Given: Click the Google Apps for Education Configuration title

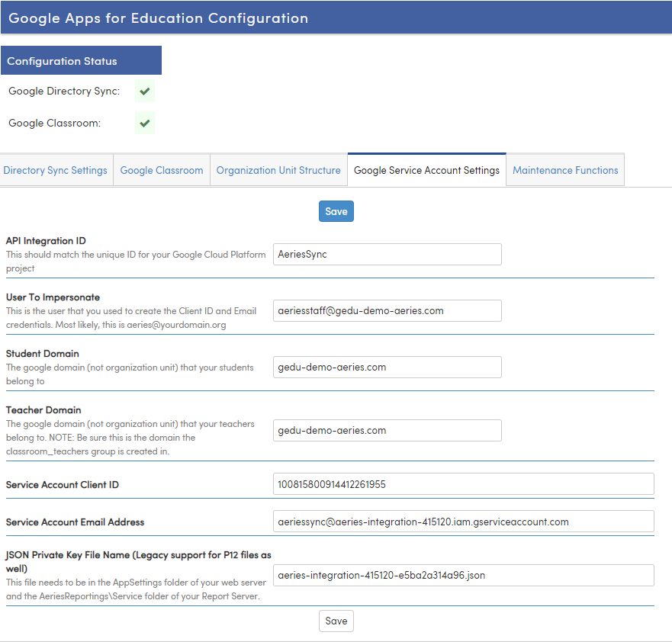Looking at the screenshot, I should (x=158, y=18).
